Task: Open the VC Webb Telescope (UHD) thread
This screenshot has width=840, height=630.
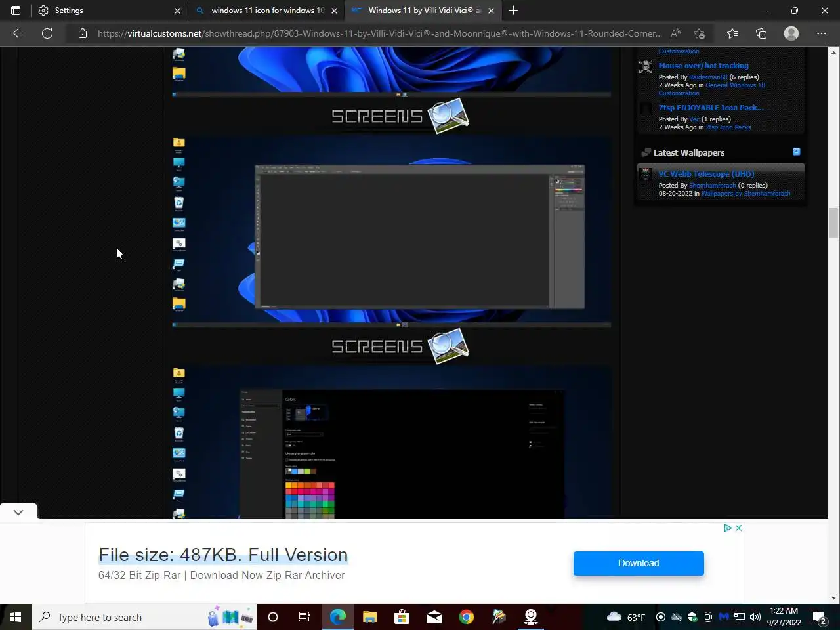Action: [x=706, y=174]
